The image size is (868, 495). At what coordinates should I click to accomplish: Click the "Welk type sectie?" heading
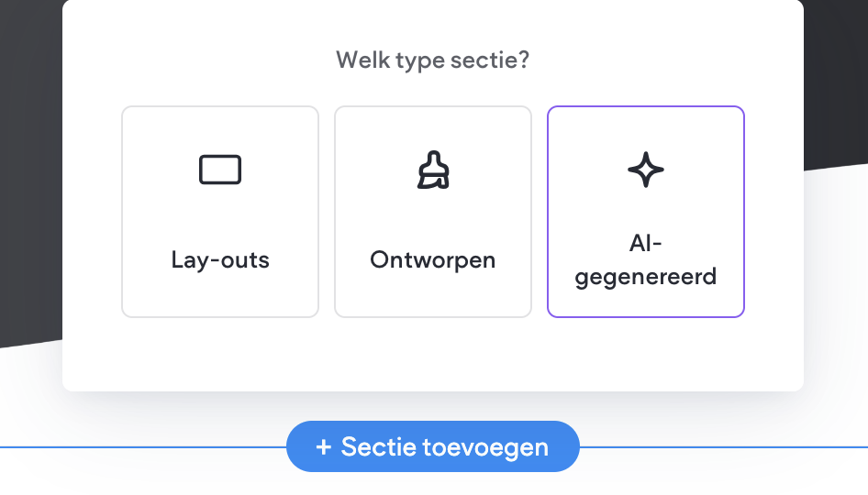[x=433, y=60]
